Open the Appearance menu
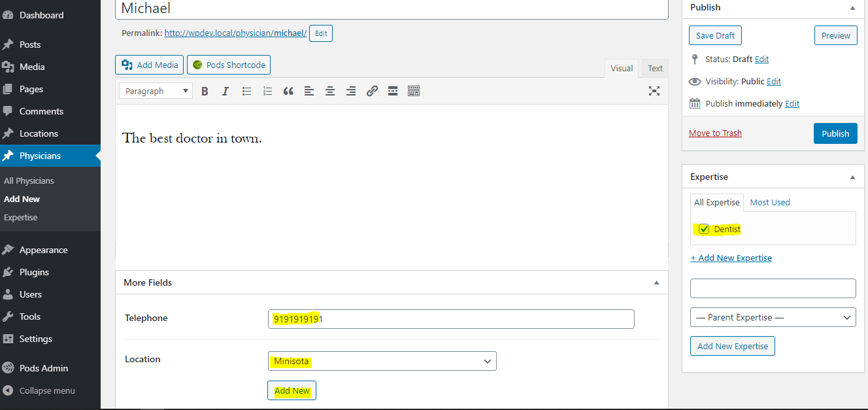This screenshot has width=868, height=410. [50, 250]
